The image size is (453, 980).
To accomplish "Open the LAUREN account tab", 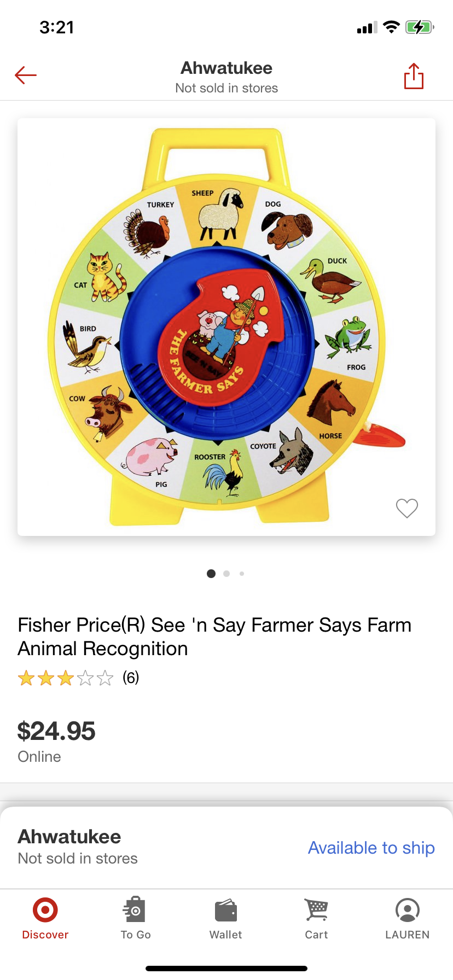I will pyautogui.click(x=407, y=919).
